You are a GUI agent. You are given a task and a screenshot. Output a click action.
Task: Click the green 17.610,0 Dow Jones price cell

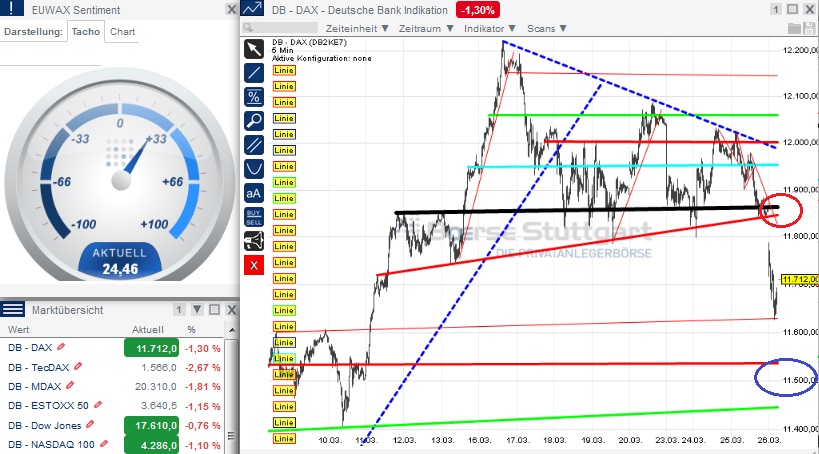coord(151,425)
